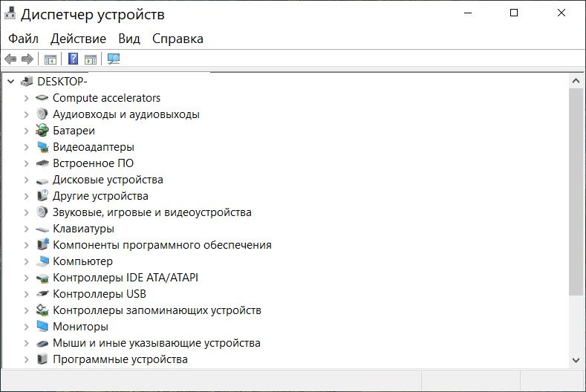Click the Контроллеры USB plug icon
Screen dimensions: 586x392
42,294
